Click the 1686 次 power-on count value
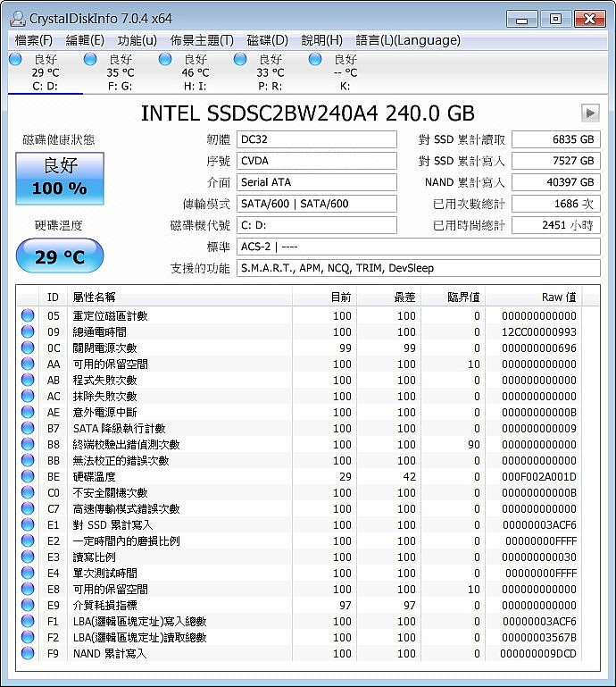 [555, 204]
